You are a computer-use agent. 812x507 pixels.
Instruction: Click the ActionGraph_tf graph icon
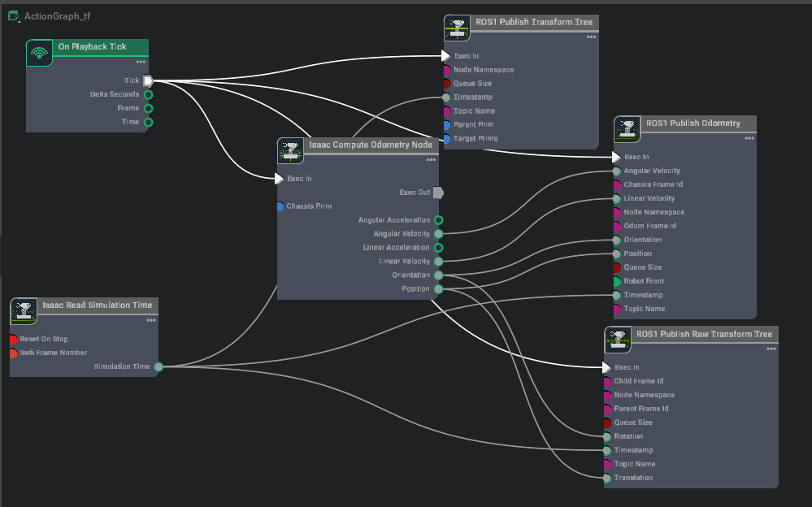coord(14,16)
